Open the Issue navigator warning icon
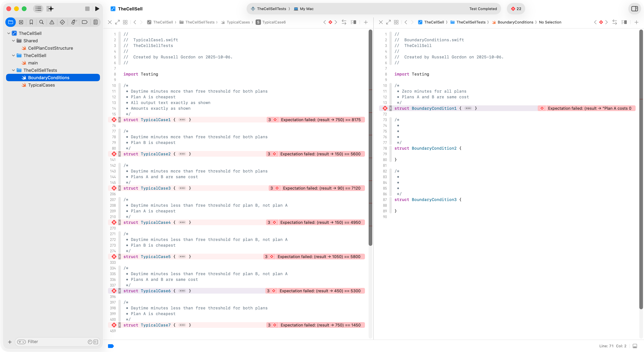The image size is (644, 352). pos(52,22)
